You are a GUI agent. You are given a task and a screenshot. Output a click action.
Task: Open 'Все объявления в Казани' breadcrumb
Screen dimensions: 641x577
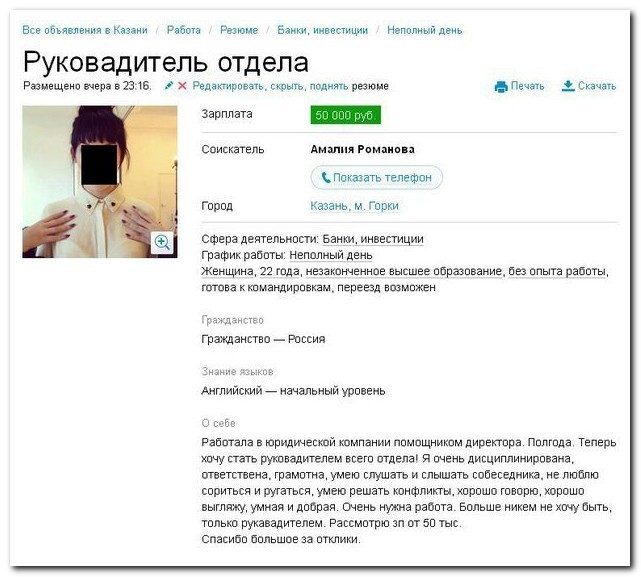(85, 30)
